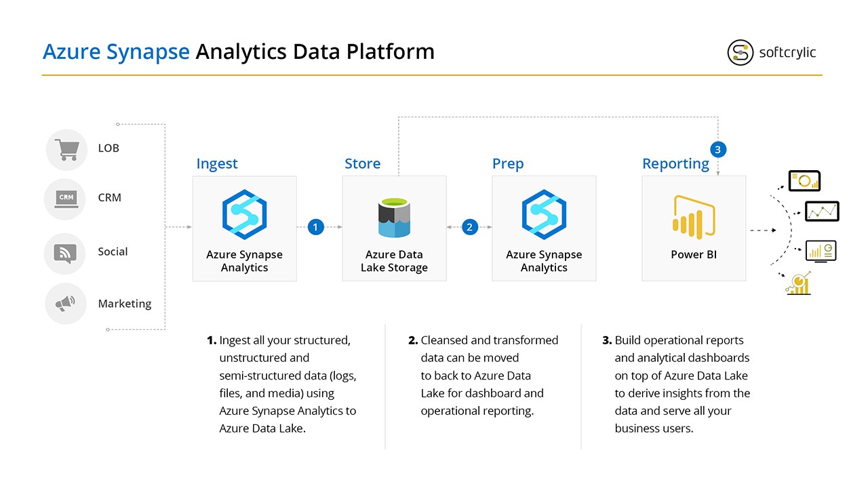Select the Social RSS chat icon
The height and width of the screenshot is (488, 868).
pyautogui.click(x=66, y=252)
